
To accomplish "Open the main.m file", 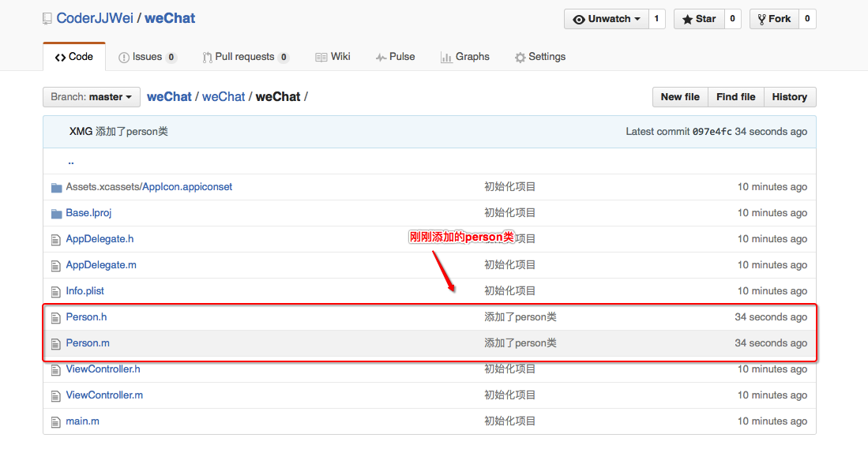I will click(x=82, y=421).
